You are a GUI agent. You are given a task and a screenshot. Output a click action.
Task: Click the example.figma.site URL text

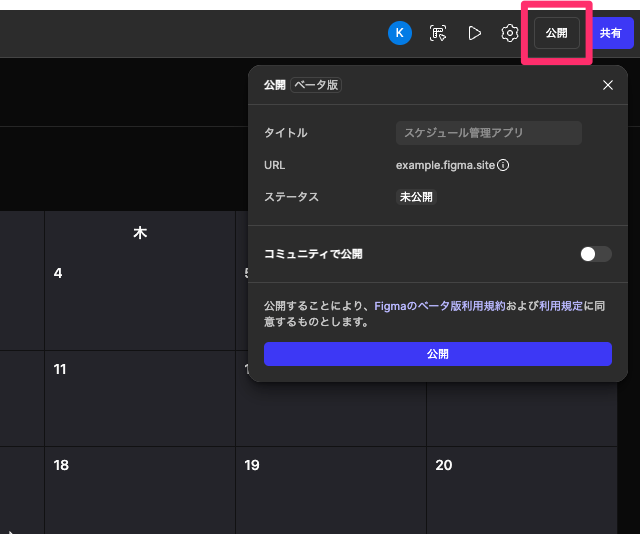(x=445, y=165)
